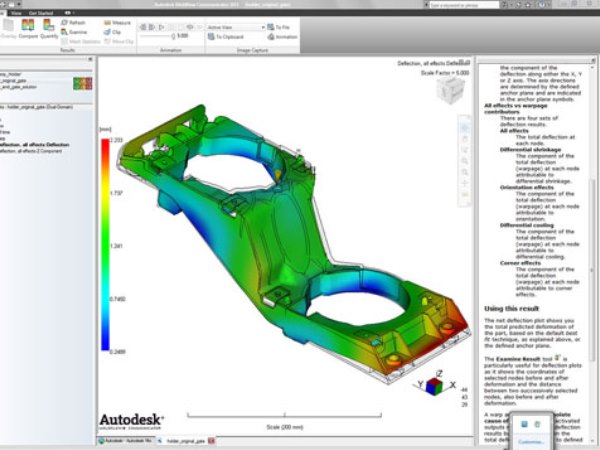Click the Clip tool icon
This screenshot has width=600, height=450.
[x=116, y=30]
